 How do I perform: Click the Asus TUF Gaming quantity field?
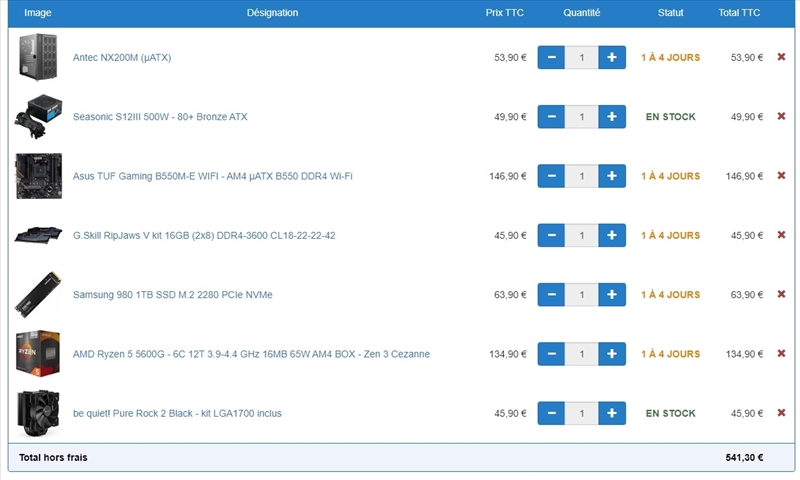click(582, 176)
